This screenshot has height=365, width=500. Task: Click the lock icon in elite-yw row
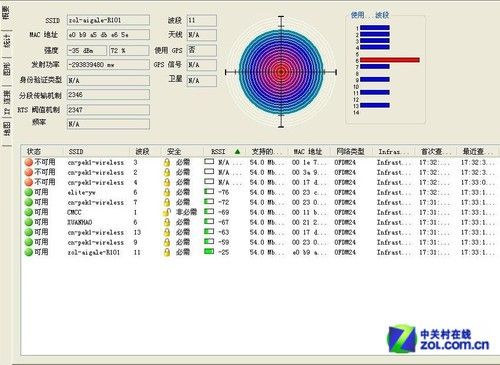[167, 192]
